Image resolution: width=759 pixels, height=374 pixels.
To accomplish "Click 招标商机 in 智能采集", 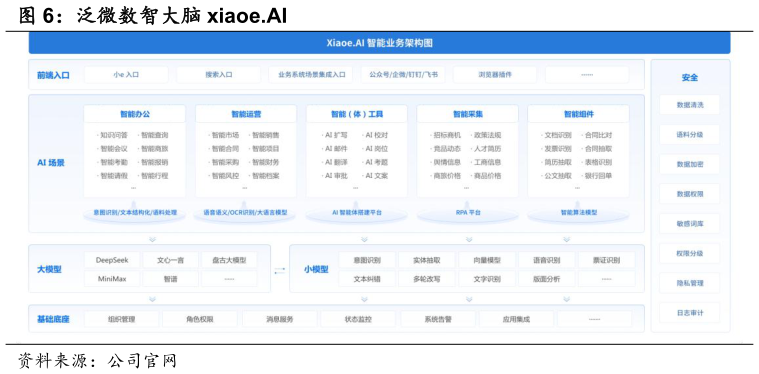I will click(447, 135).
